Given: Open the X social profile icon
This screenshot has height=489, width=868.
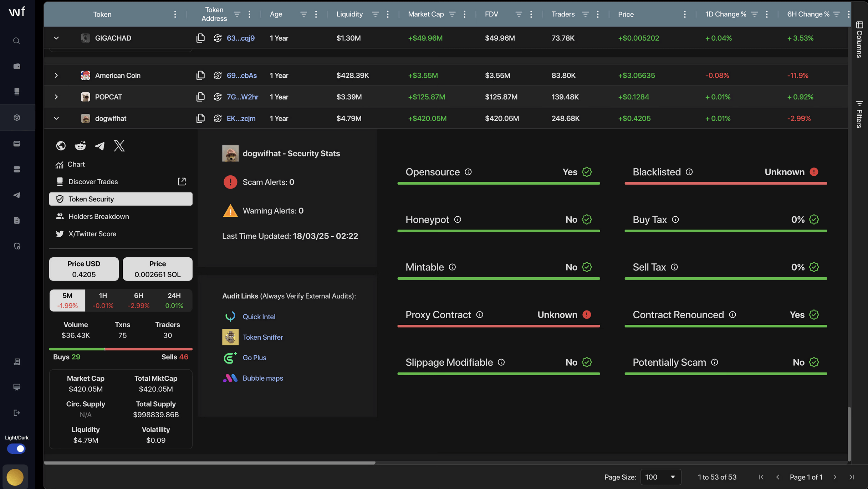Looking at the screenshot, I should coord(119,146).
